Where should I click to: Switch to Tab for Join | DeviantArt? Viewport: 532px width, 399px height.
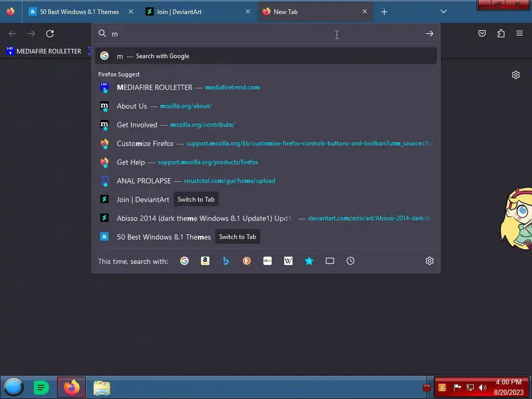coord(196,199)
